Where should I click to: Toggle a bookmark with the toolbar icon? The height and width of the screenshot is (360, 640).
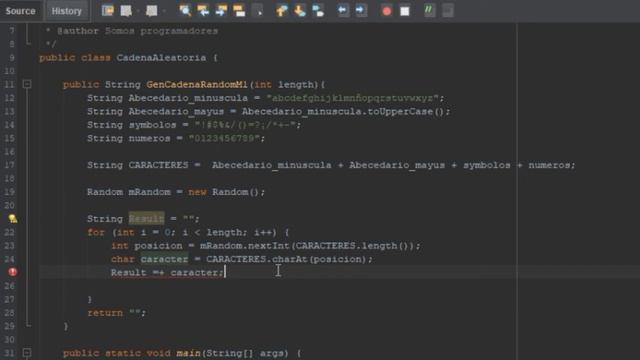coord(318,11)
